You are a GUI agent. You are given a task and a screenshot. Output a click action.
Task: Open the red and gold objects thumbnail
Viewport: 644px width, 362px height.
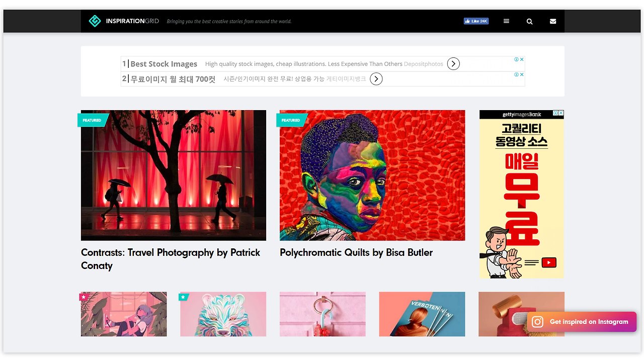pyautogui.click(x=521, y=314)
